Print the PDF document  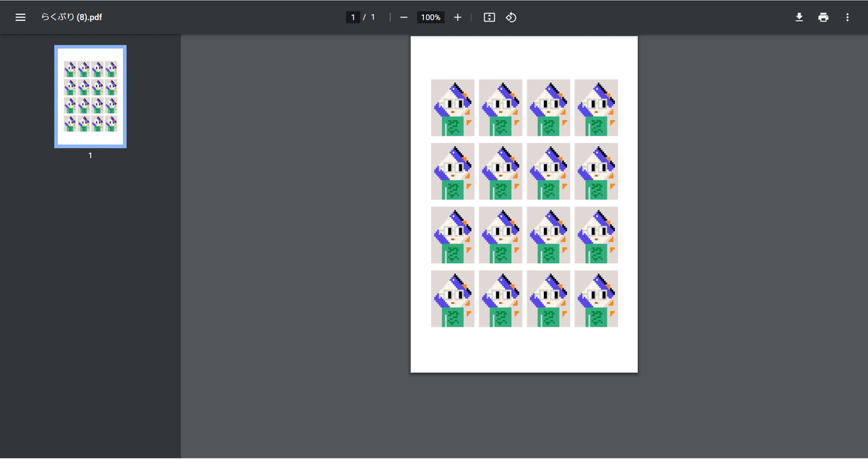coord(823,17)
